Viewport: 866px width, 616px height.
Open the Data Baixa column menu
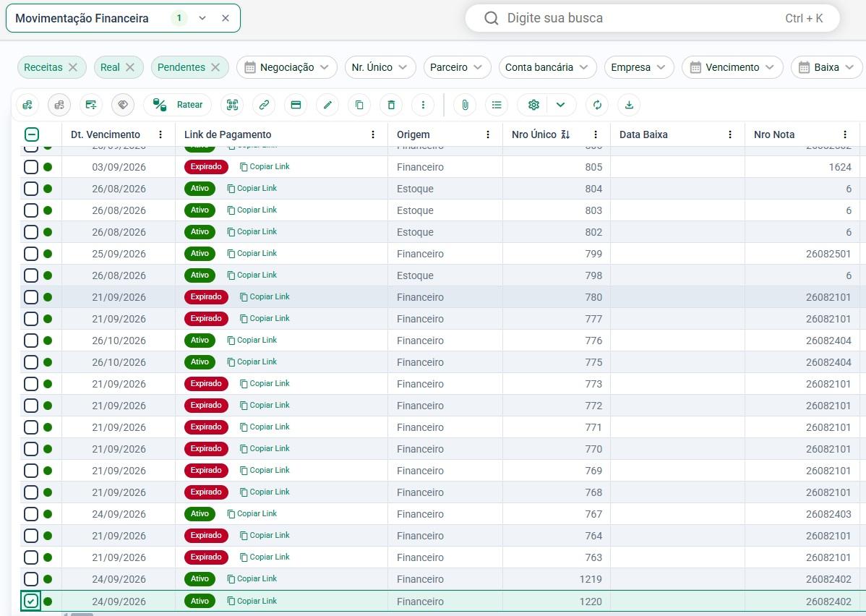click(x=730, y=134)
